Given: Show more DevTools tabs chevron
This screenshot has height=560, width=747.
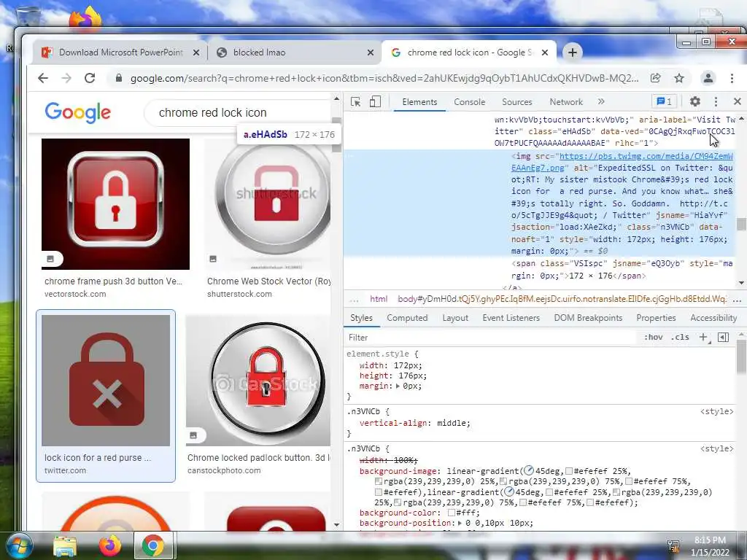Looking at the screenshot, I should [x=601, y=101].
